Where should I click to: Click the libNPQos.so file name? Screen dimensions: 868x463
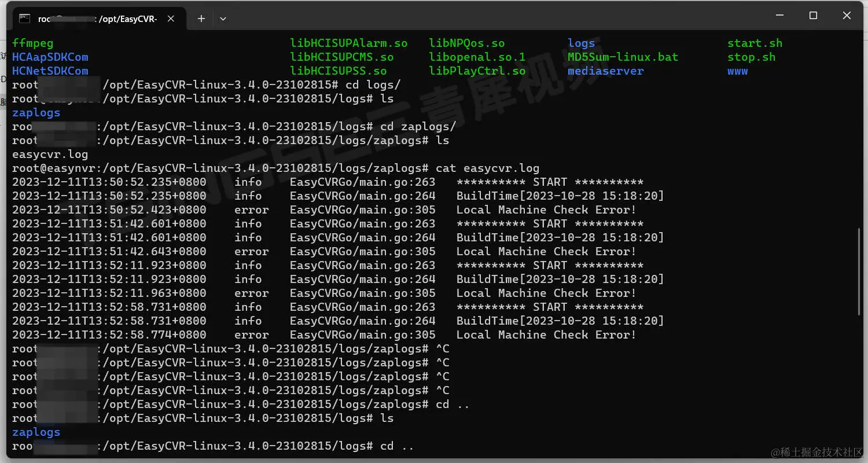click(x=467, y=43)
